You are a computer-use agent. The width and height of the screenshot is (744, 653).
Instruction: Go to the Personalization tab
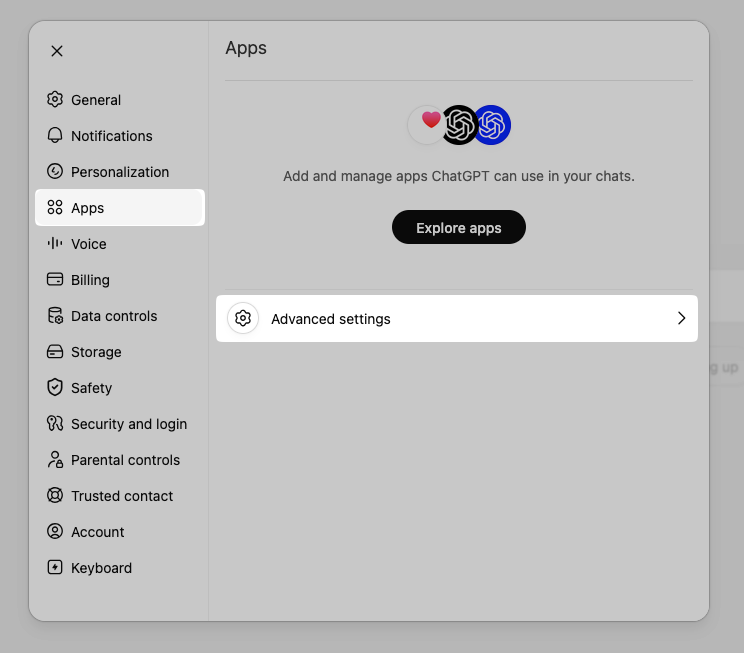click(x=120, y=172)
